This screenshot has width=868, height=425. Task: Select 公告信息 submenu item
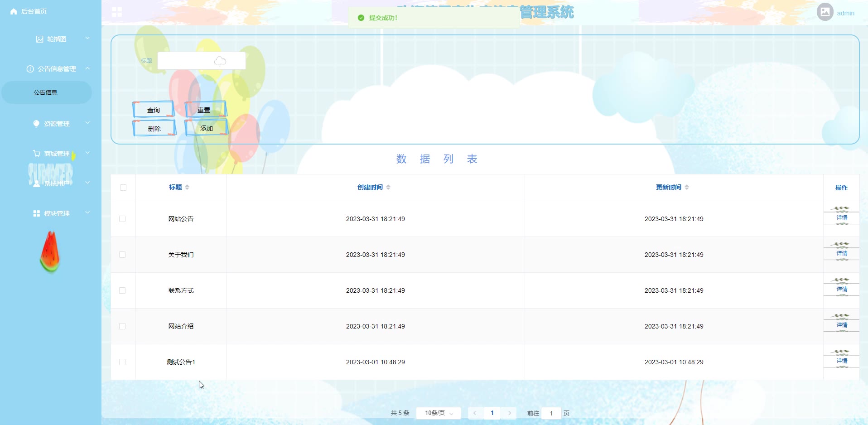[x=47, y=92]
